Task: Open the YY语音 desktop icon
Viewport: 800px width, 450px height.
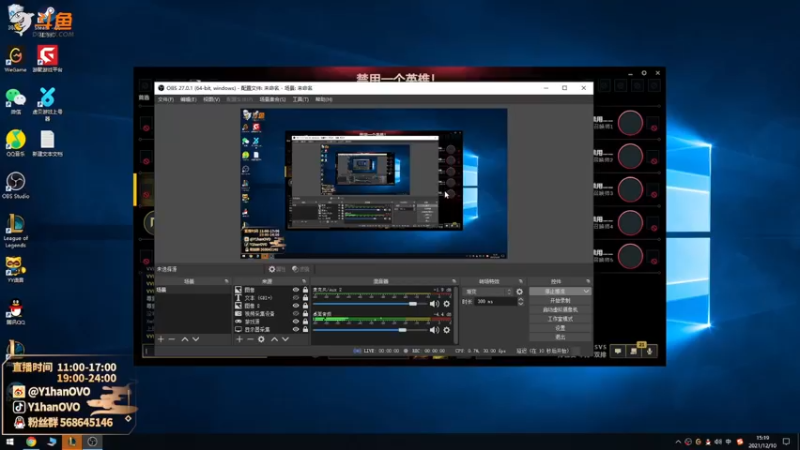Action: [15, 269]
